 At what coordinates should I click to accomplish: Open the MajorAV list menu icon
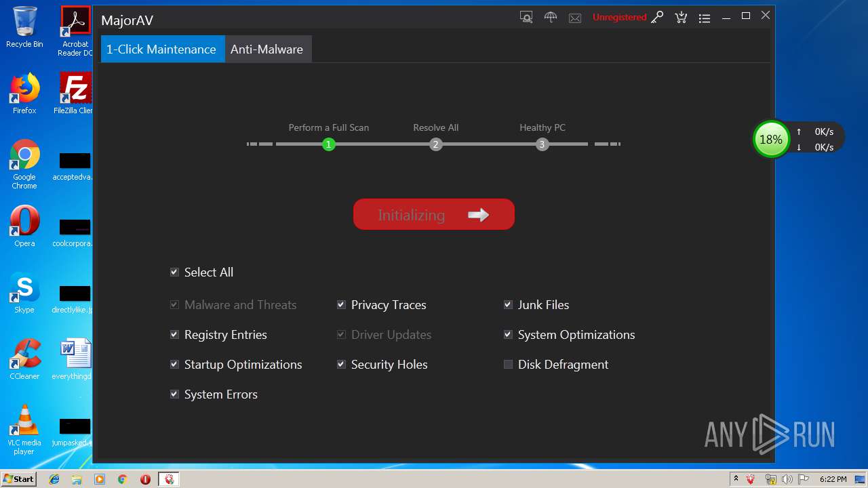705,18
